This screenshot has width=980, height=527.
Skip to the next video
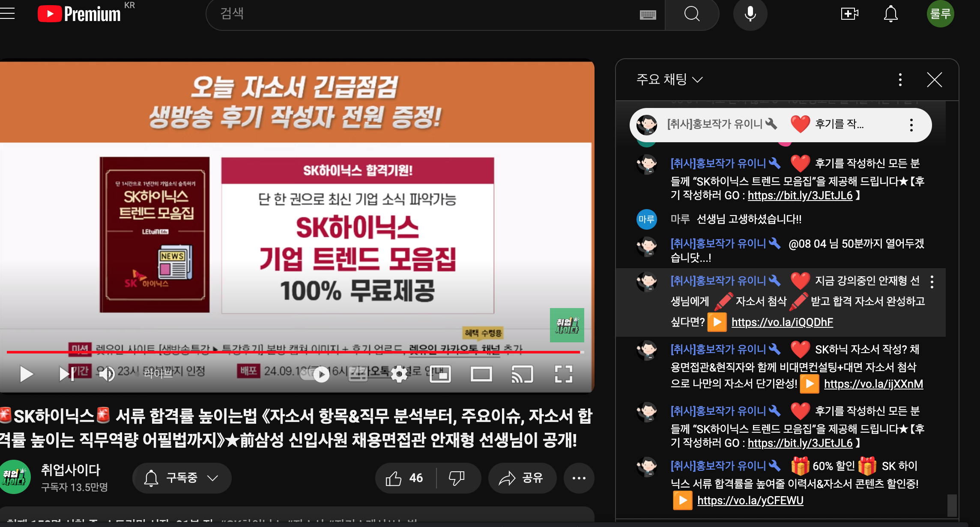coord(67,374)
